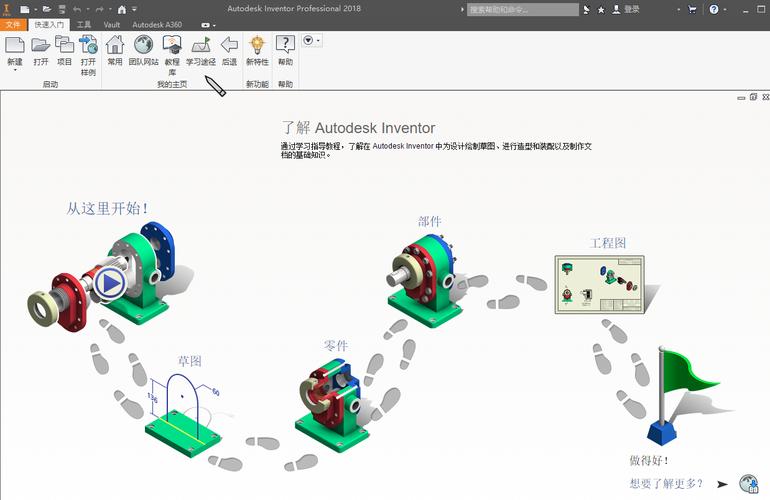Click the green finish flag image

[x=683, y=395]
